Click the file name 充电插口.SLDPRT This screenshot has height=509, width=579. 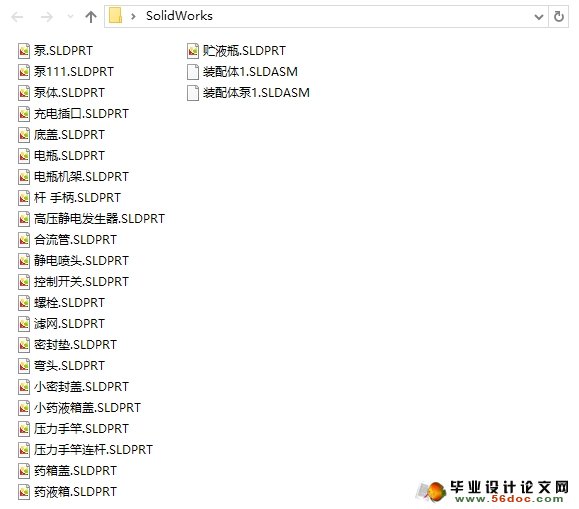click(x=81, y=114)
